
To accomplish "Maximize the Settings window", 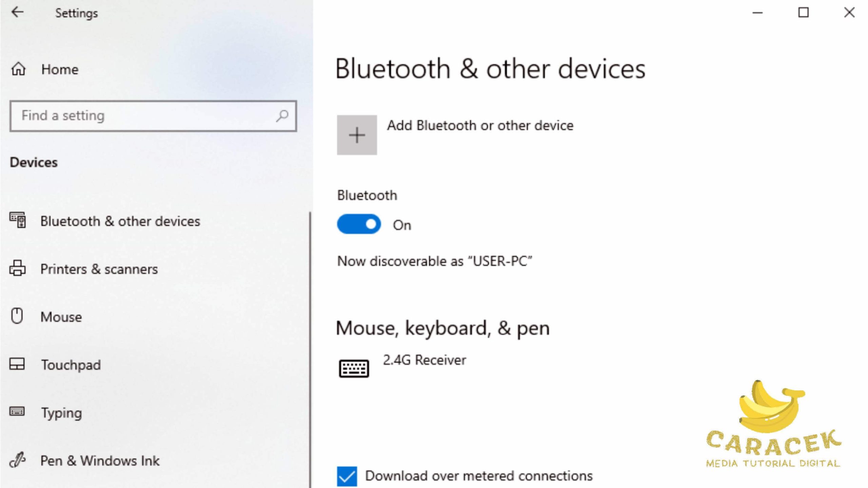I will [x=803, y=13].
